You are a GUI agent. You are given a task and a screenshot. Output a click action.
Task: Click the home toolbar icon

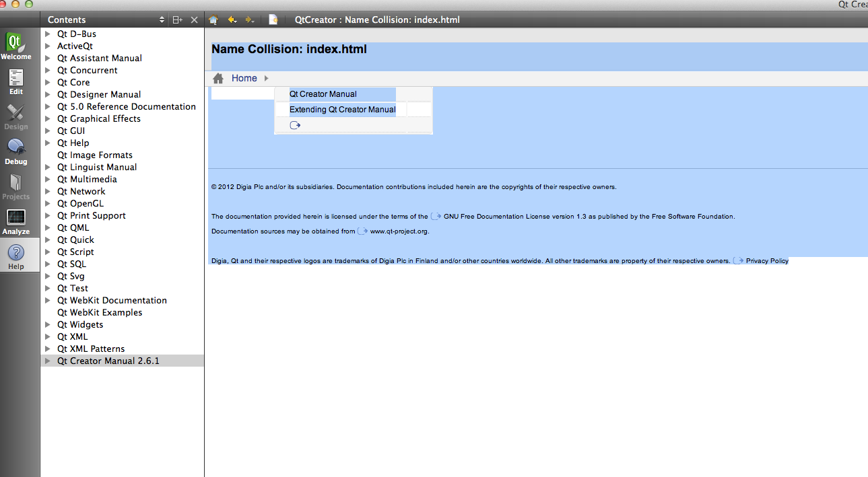pos(213,20)
